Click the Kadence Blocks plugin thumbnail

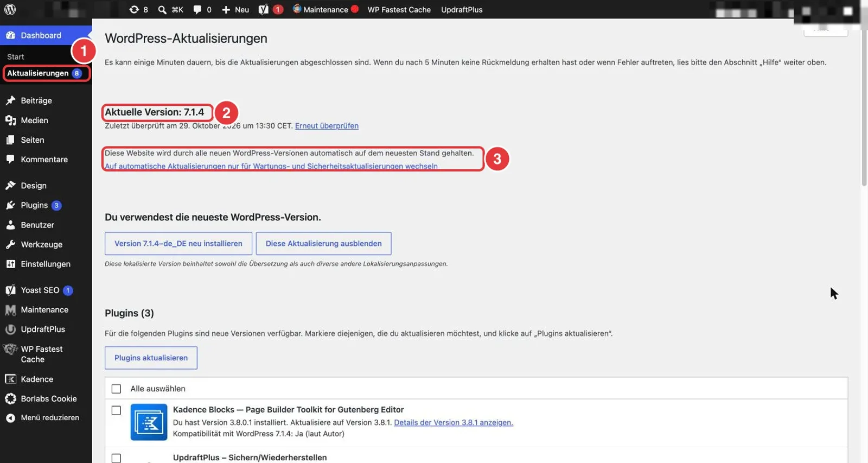[149, 422]
